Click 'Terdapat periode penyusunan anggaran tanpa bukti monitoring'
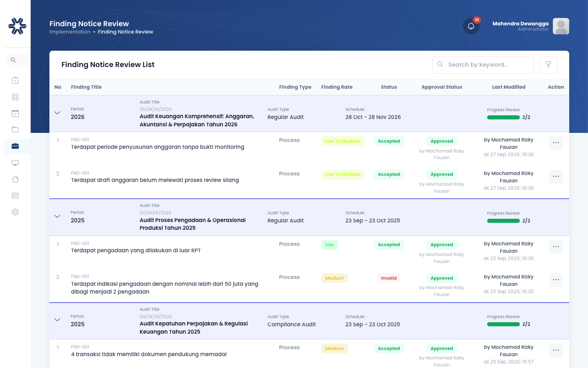 pyautogui.click(x=158, y=147)
